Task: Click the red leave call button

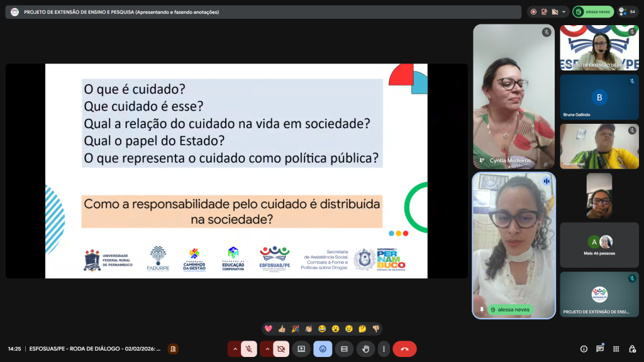Action: pos(404,349)
